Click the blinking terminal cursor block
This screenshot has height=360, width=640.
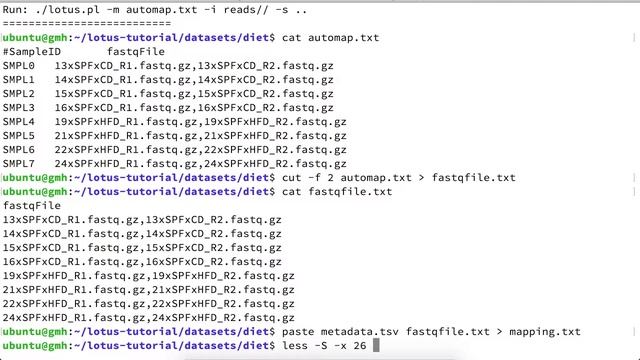coord(376,345)
